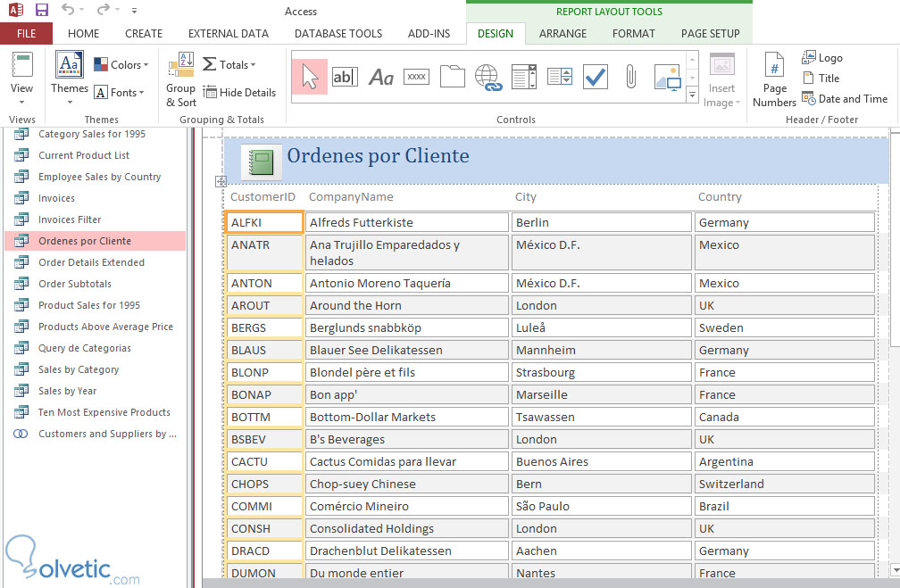Open the FILE menu

[26, 34]
